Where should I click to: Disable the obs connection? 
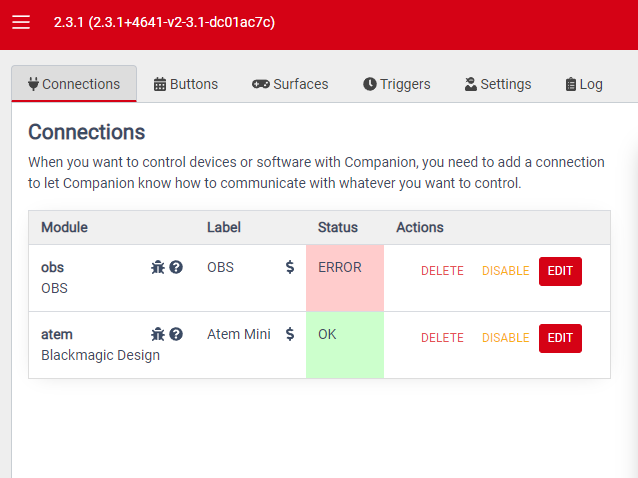pos(506,271)
